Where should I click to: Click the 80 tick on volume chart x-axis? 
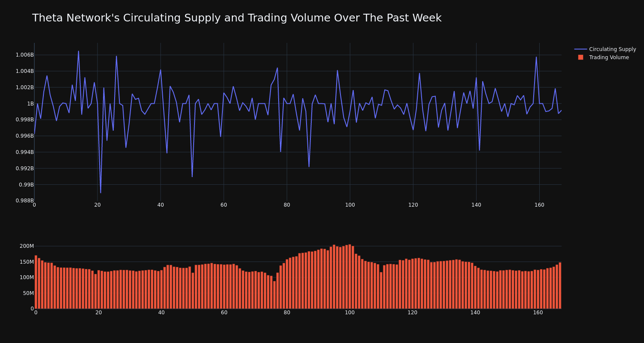287,313
